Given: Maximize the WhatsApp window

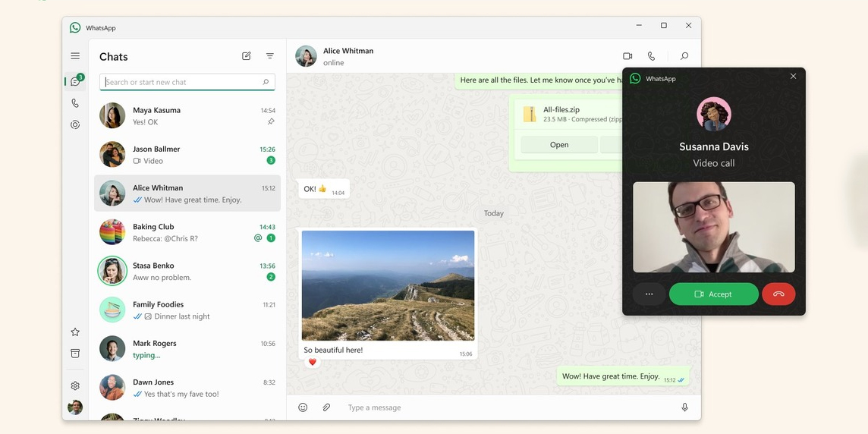Looking at the screenshot, I should coord(664,26).
